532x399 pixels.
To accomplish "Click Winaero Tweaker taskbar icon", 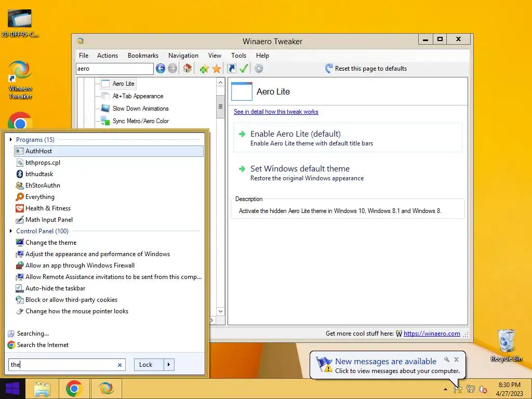I will pos(106,389).
